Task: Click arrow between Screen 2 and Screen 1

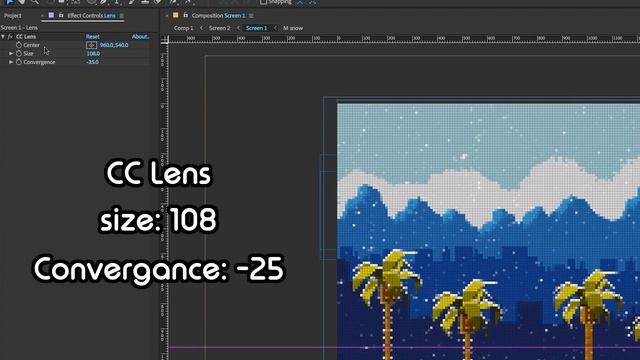Action: click(x=238, y=28)
